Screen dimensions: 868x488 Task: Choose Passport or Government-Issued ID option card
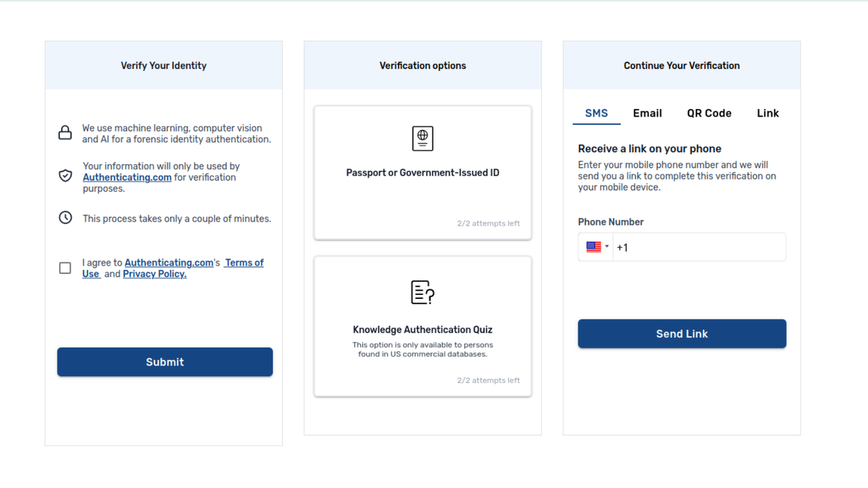422,173
